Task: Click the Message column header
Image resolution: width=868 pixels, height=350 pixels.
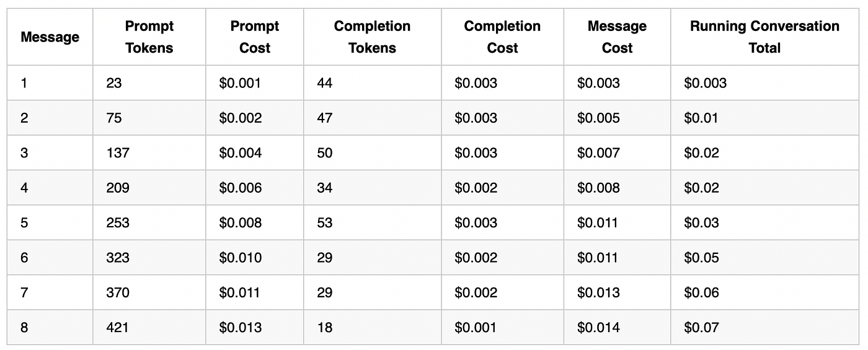Action: [x=50, y=37]
